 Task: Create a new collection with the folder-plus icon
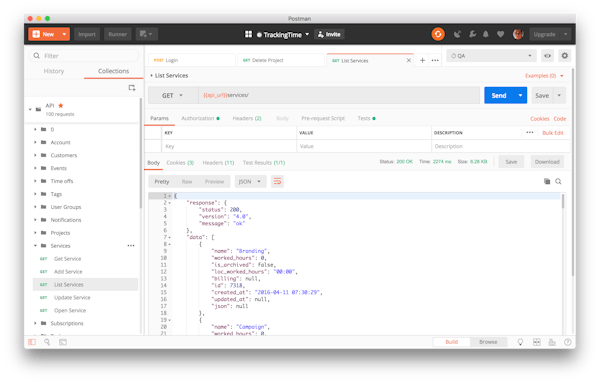(x=132, y=88)
